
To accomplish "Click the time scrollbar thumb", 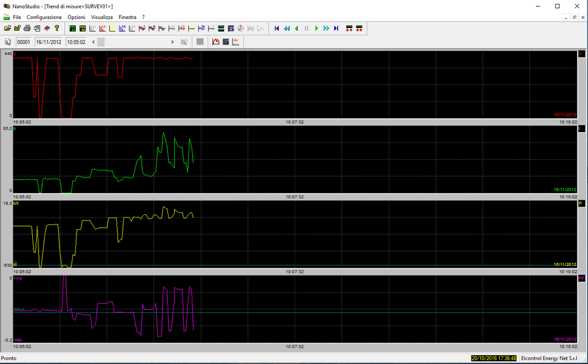I will pos(100,42).
